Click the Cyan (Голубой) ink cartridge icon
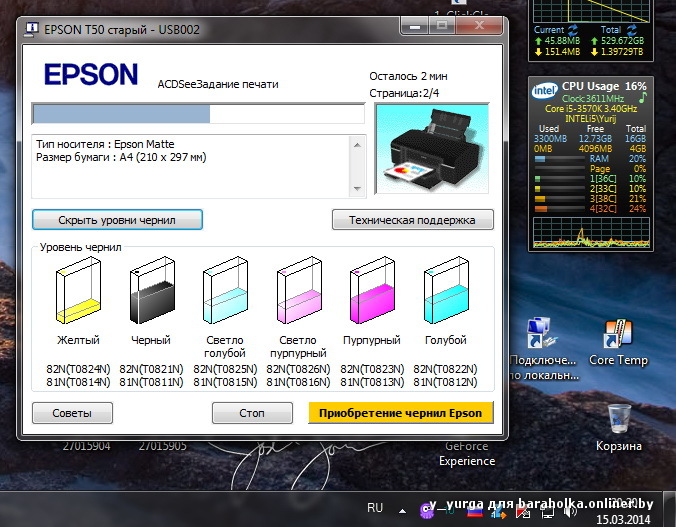The height and width of the screenshot is (527, 676). tap(446, 290)
